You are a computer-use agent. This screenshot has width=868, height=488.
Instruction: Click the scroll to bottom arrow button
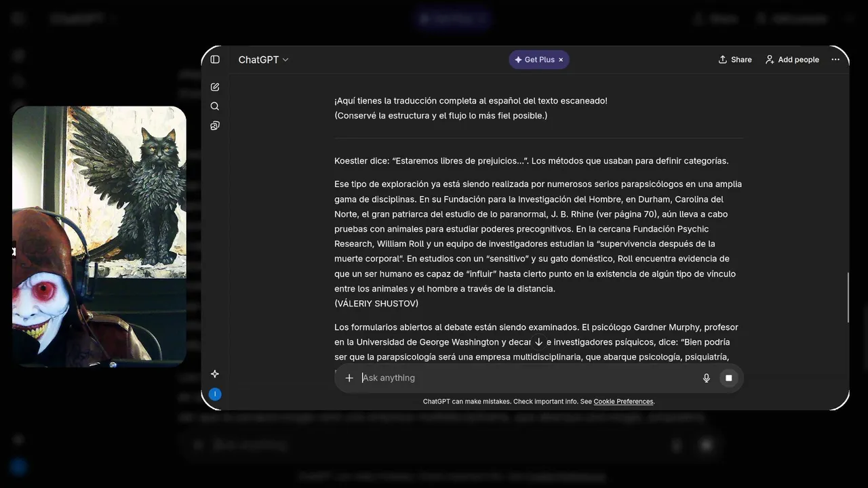click(x=539, y=342)
